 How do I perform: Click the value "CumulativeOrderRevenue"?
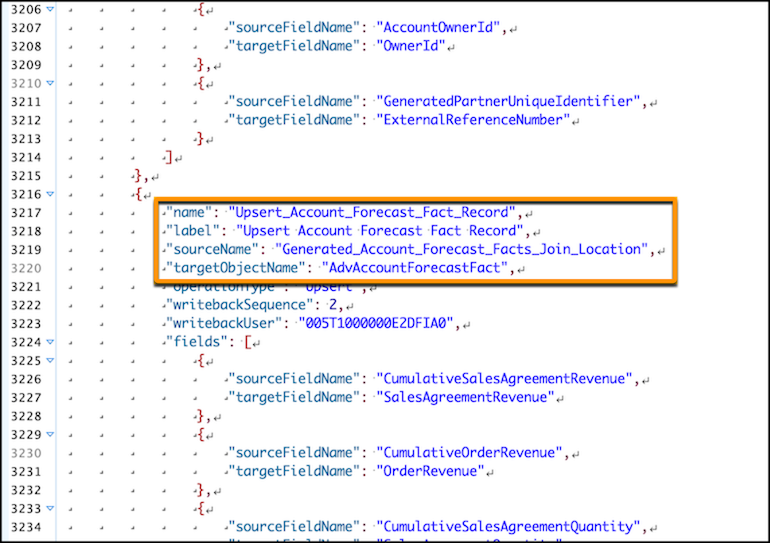469,453
